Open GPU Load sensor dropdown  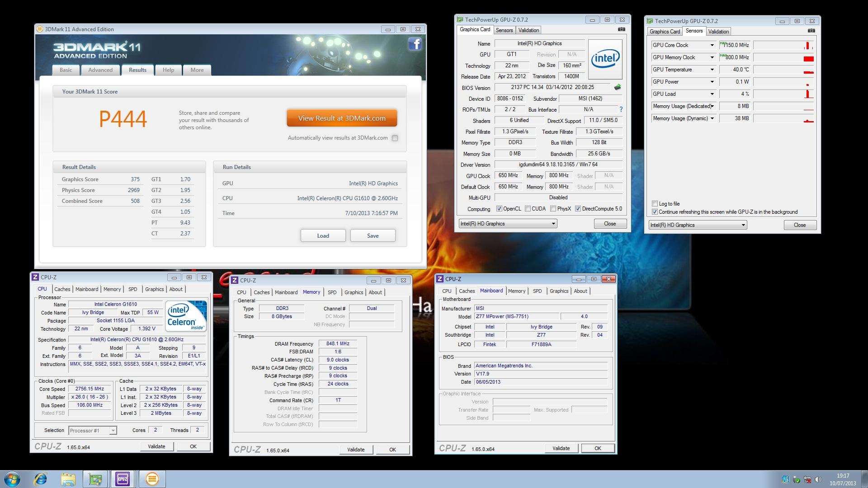coord(712,94)
